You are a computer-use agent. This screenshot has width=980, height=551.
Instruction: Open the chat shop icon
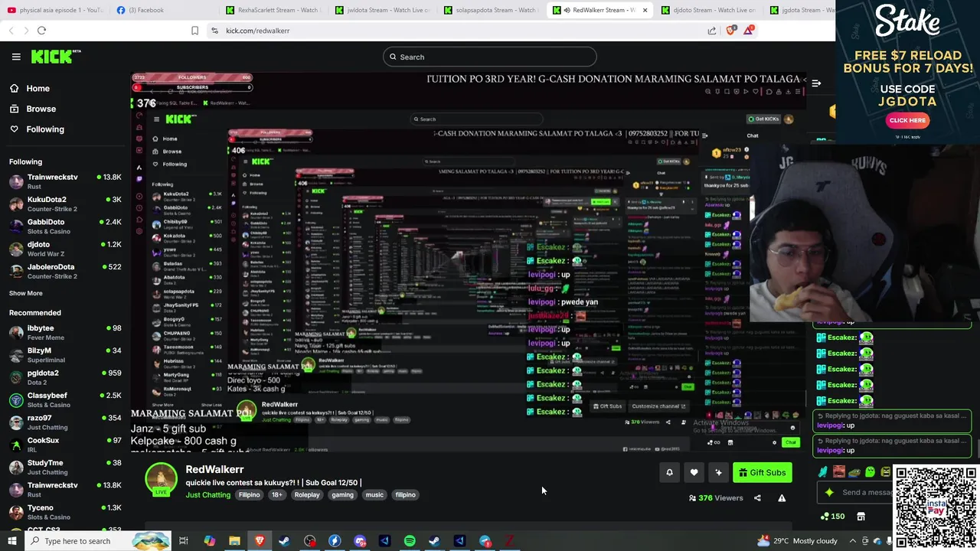(861, 517)
